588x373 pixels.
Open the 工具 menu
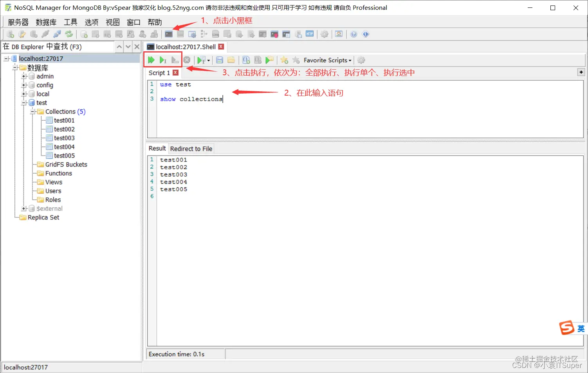pos(70,22)
